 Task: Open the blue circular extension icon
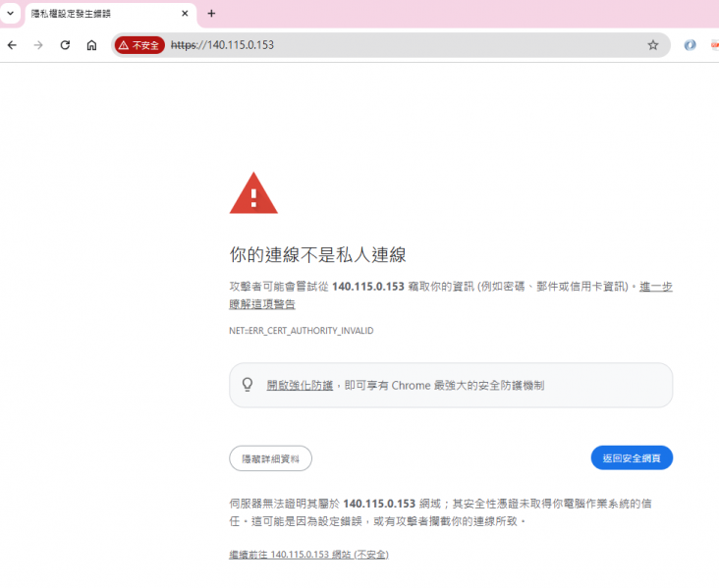pos(690,45)
